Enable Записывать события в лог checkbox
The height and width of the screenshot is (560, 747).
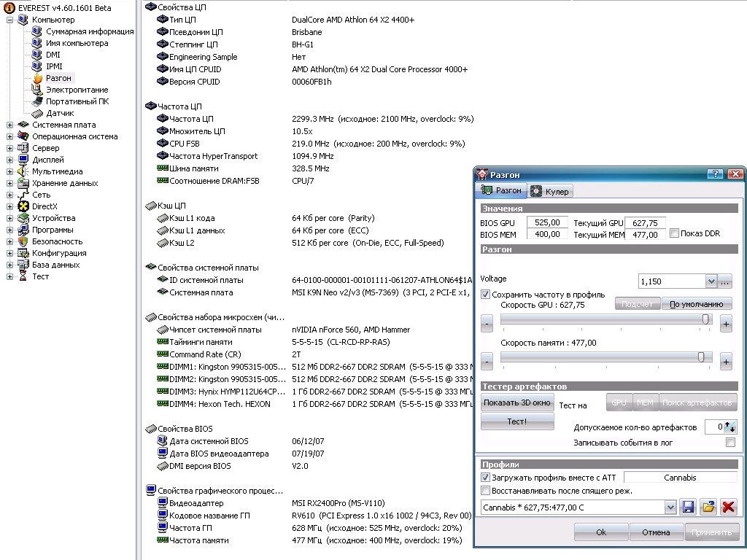point(730,443)
